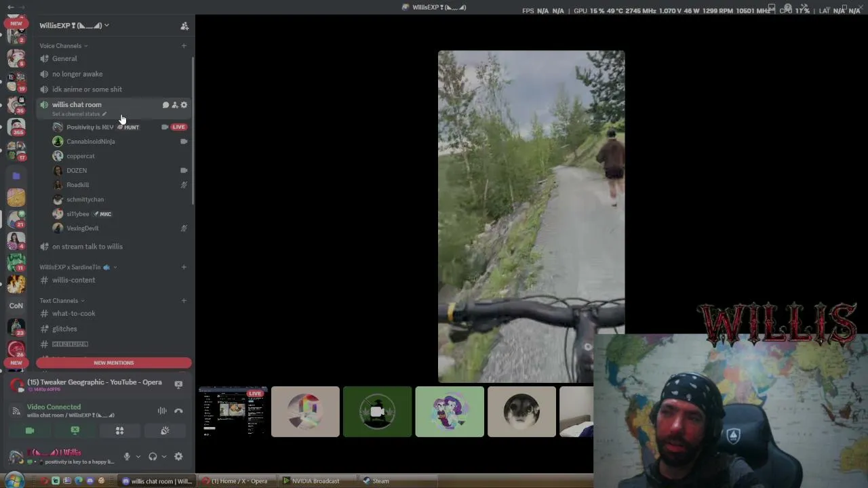Switch to willis chat room taskbar window
Viewport: 868px width, 488px height.
coord(157,481)
